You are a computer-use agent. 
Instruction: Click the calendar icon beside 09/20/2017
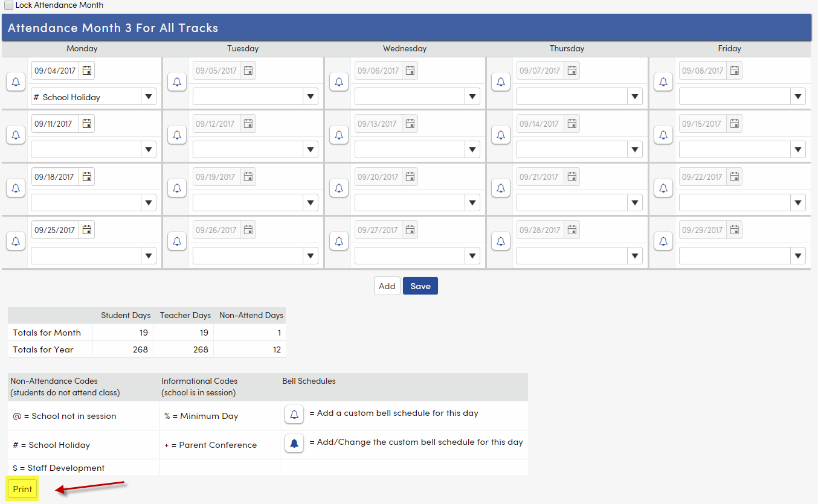click(410, 176)
